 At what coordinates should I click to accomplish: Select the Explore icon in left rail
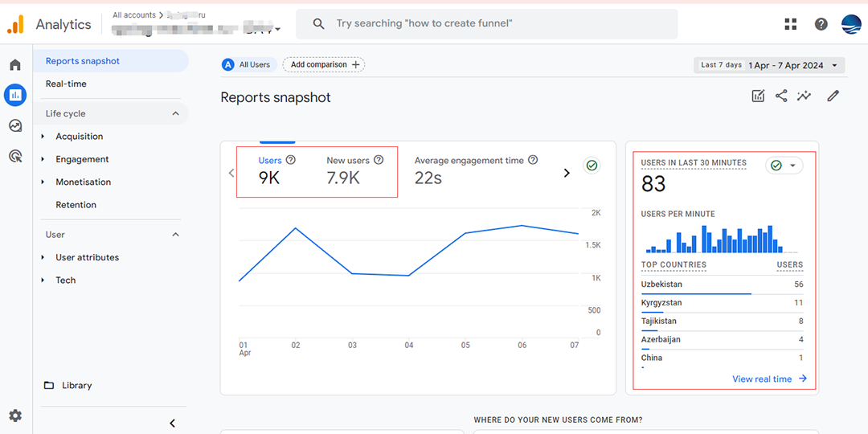click(x=15, y=125)
